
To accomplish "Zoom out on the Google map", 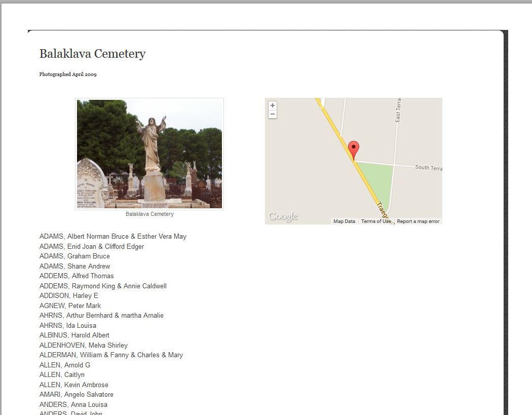I will [273, 114].
